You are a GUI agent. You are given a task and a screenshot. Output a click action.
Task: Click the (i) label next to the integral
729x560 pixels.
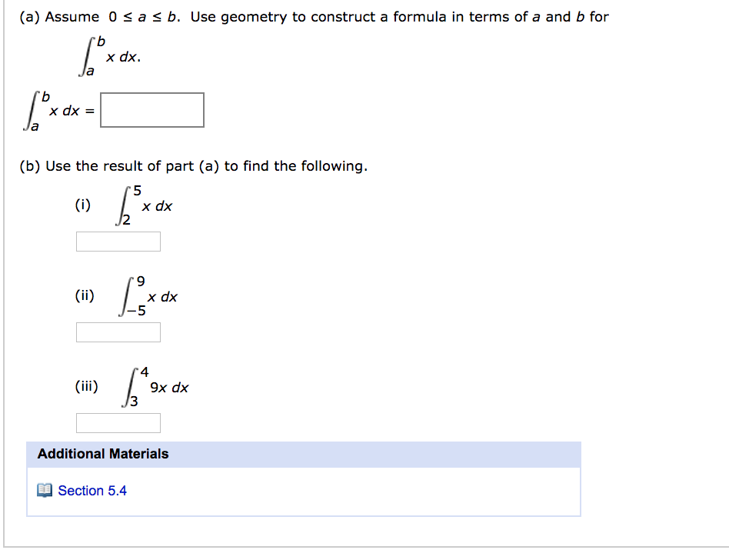coord(82,205)
